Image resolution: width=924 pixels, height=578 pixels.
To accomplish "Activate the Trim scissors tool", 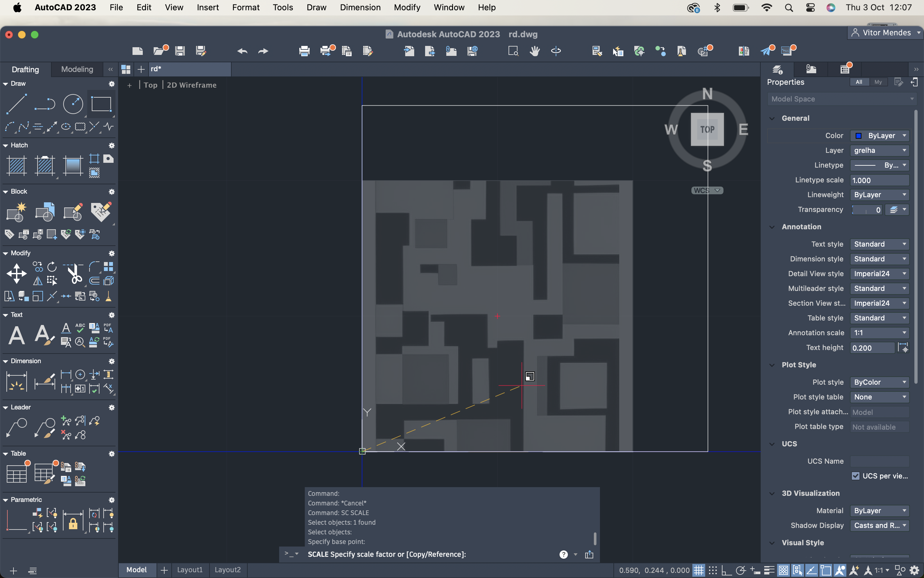I will (73, 273).
